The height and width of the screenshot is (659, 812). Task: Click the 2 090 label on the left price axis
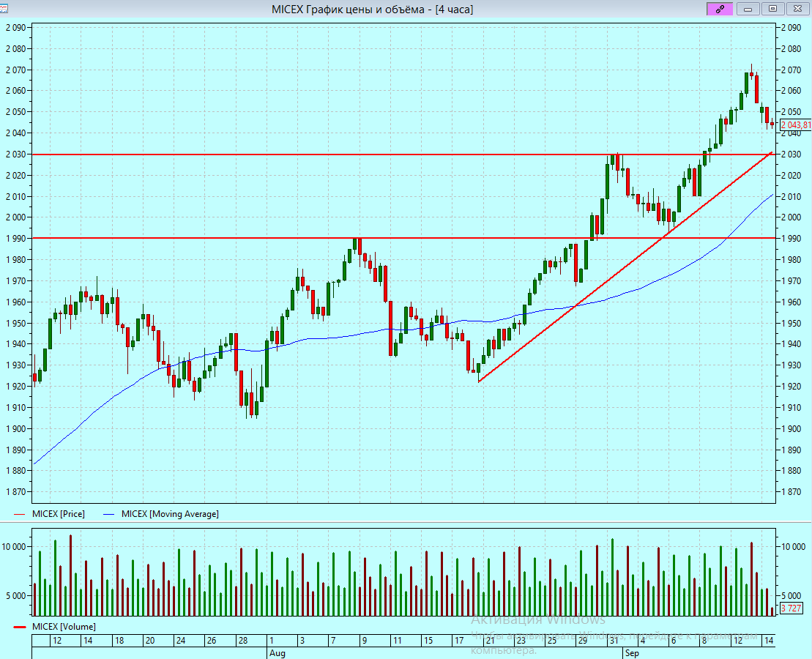click(15, 28)
